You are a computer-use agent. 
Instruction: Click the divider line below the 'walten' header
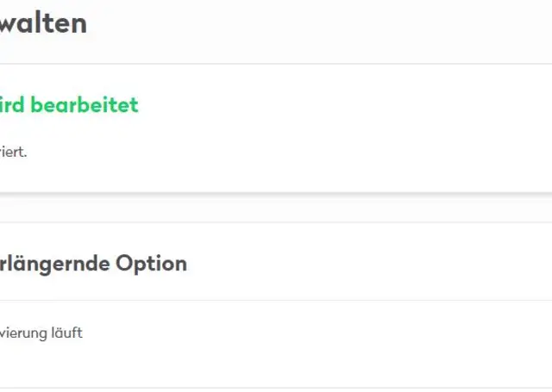click(x=276, y=64)
